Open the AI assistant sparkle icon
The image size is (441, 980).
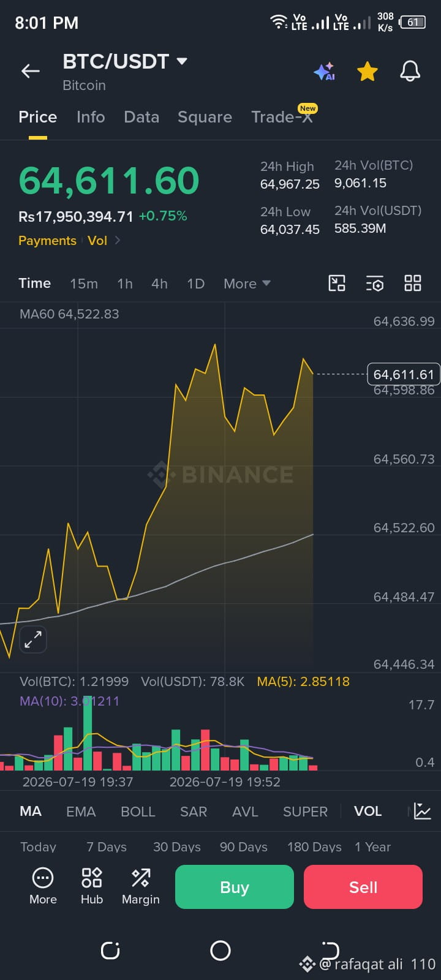coord(324,72)
